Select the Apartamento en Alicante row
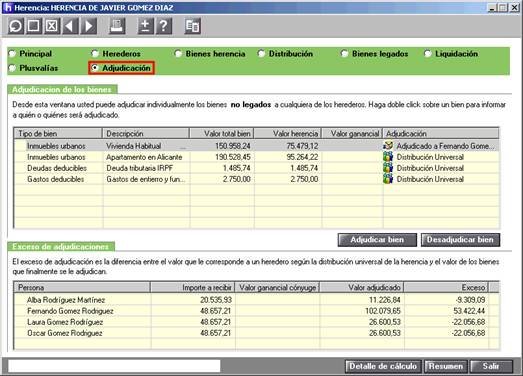This screenshot has height=376, width=523. (x=257, y=157)
